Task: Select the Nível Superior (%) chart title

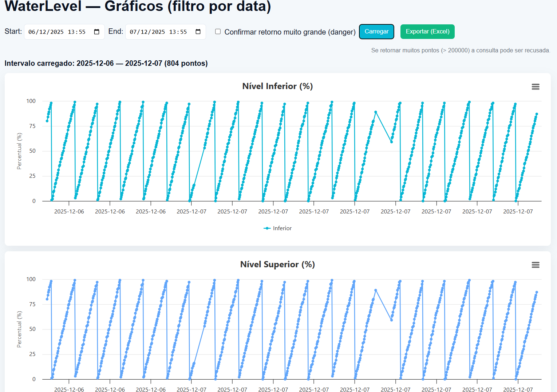Action: (277, 264)
